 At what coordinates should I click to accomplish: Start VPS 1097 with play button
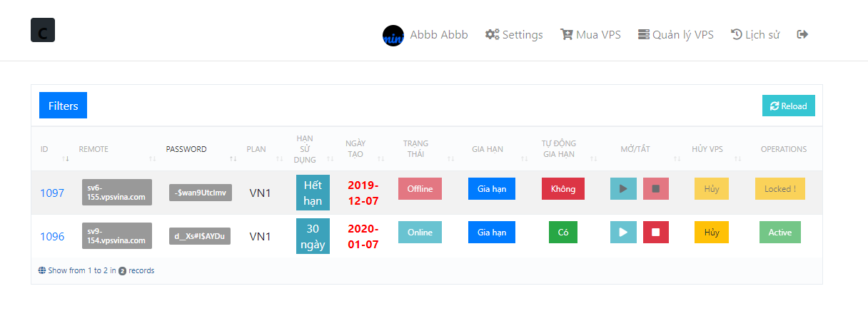pyautogui.click(x=623, y=189)
